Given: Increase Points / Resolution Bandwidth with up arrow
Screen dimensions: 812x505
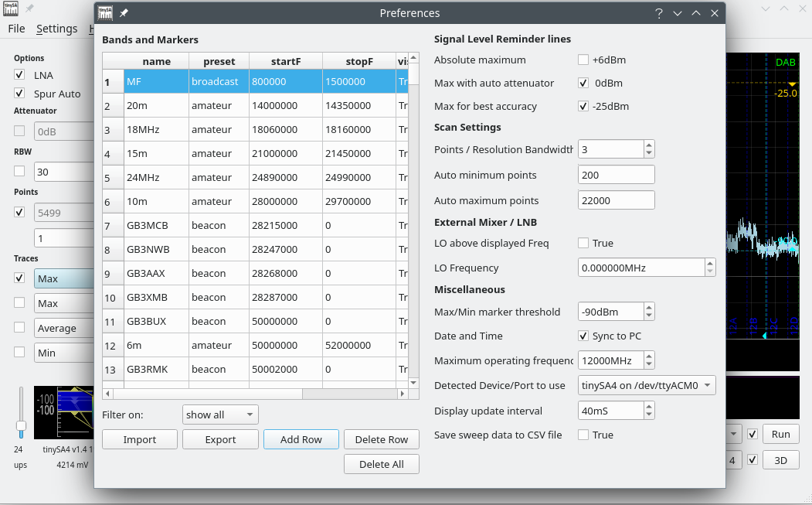Looking at the screenshot, I should pos(649,145).
